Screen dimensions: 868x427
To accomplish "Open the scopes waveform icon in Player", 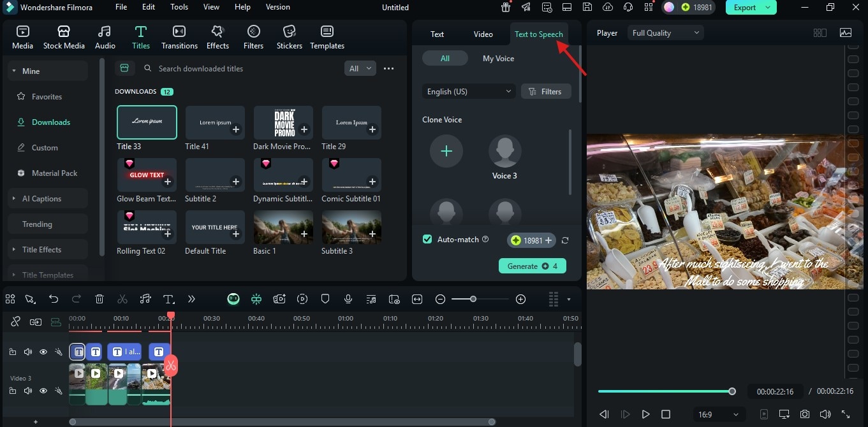I will (846, 33).
